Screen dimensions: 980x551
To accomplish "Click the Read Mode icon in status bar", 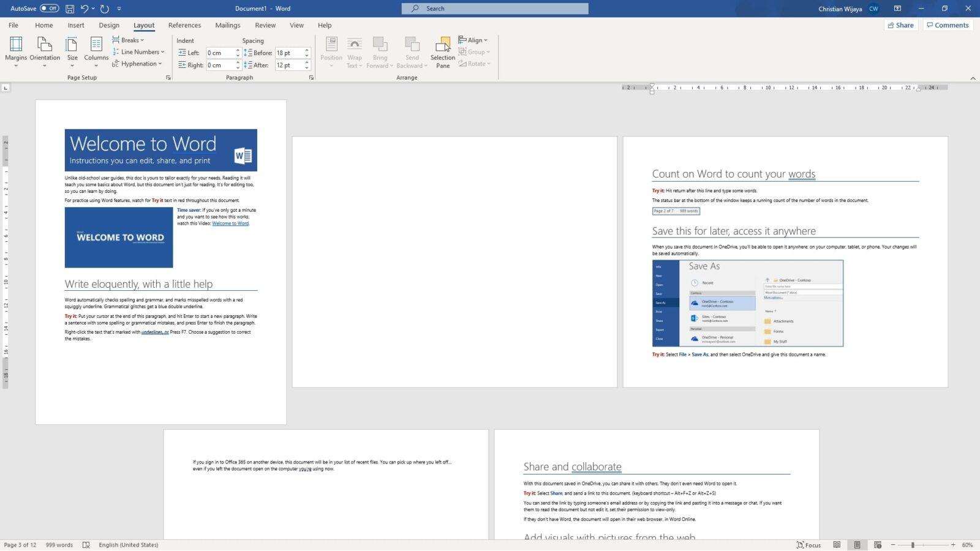I will (837, 545).
